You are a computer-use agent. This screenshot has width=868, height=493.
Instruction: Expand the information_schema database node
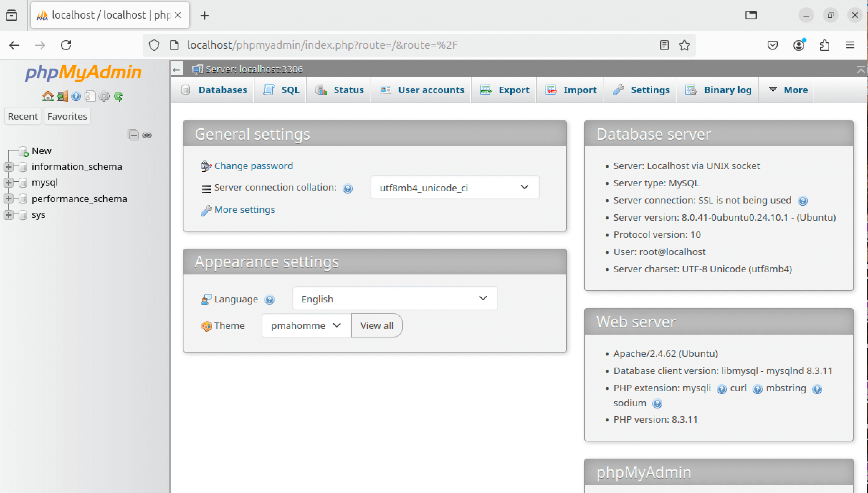coord(9,167)
